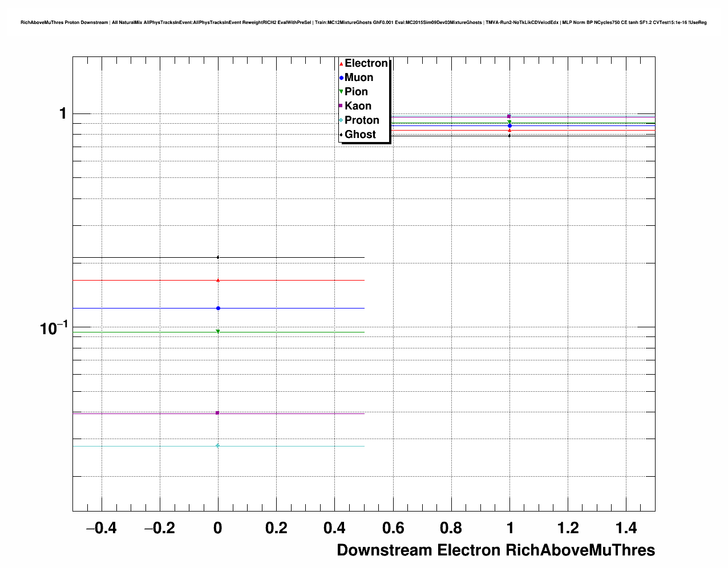Click the black Ghost diamond marker in the legend
This screenshot has width=728, height=568.
tap(341, 135)
